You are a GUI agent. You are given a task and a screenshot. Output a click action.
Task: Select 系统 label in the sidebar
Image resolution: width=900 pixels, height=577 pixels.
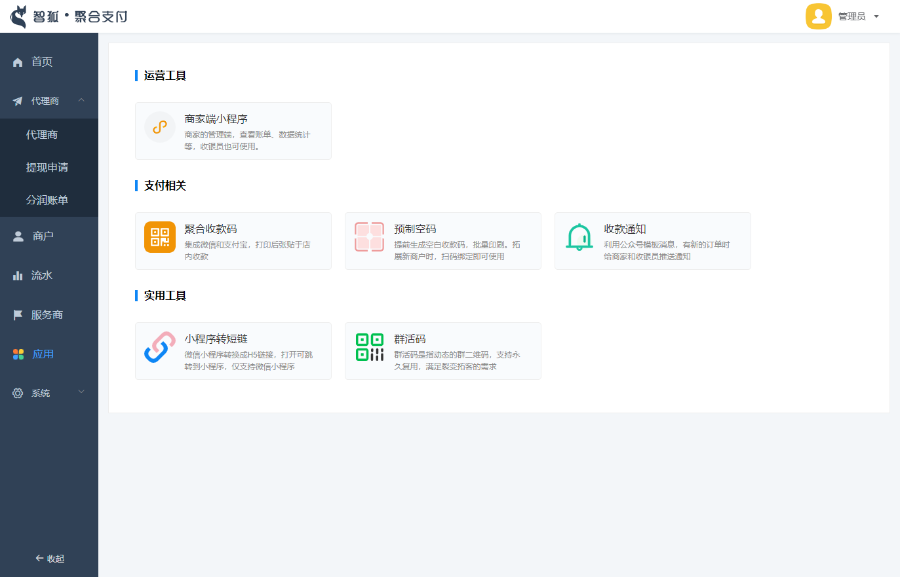click(41, 393)
